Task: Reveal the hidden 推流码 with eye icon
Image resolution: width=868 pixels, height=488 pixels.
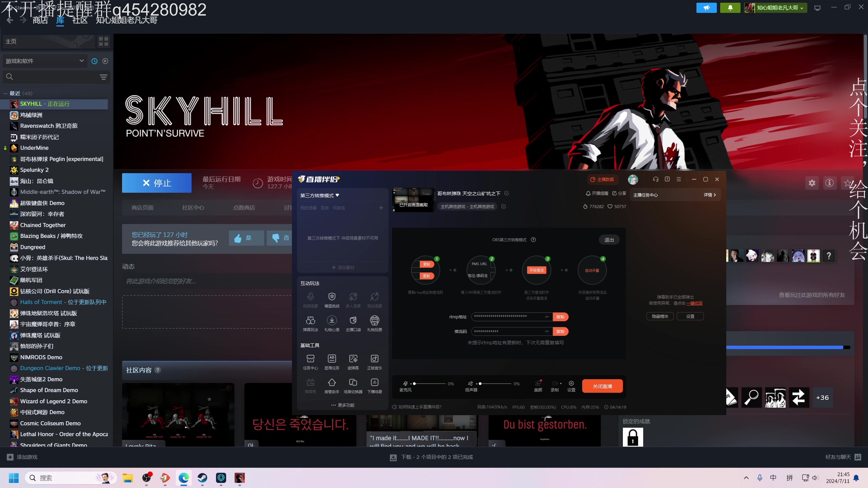Action: [x=547, y=331]
